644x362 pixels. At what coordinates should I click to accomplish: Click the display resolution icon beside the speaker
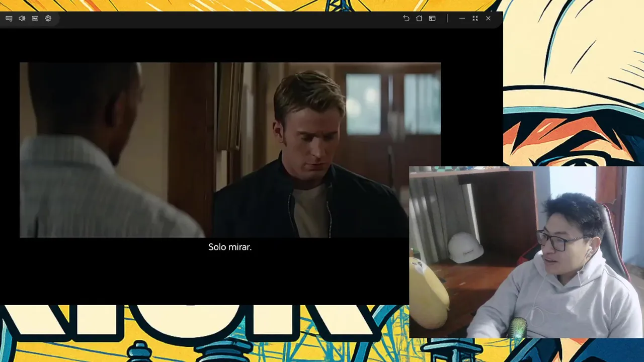coord(35,18)
